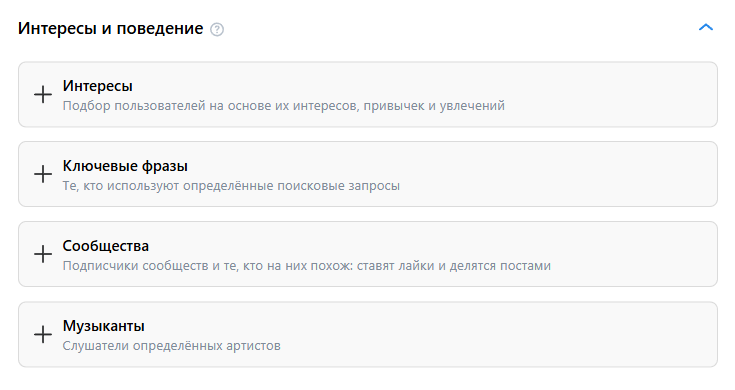
Task: Select the Музыканты card title
Action: pos(104,326)
